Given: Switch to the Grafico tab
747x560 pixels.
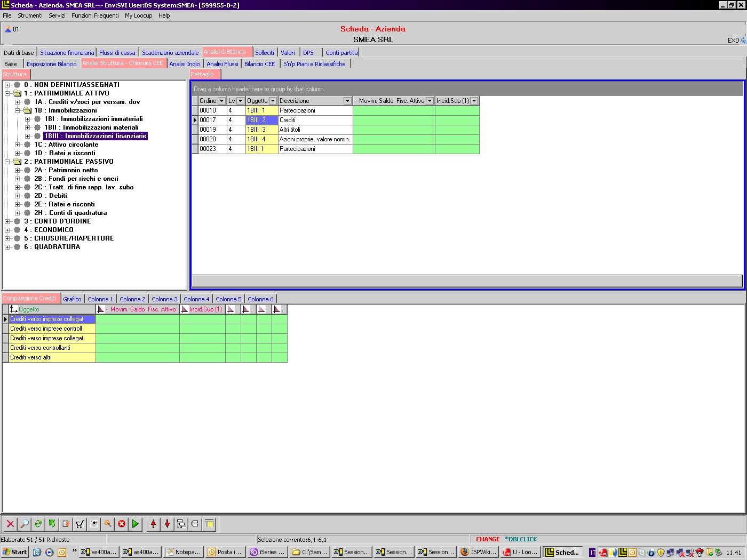Looking at the screenshot, I should click(72, 299).
